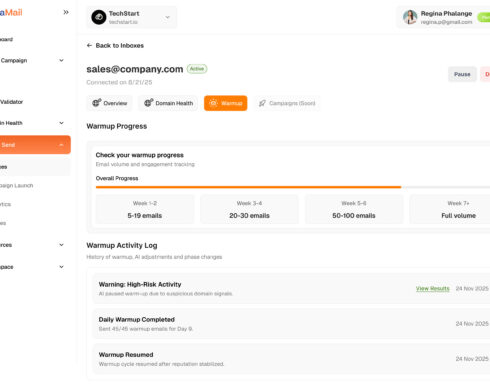The image size is (490, 385).
Task: Select the Week 5-6 card
Action: pos(354,209)
